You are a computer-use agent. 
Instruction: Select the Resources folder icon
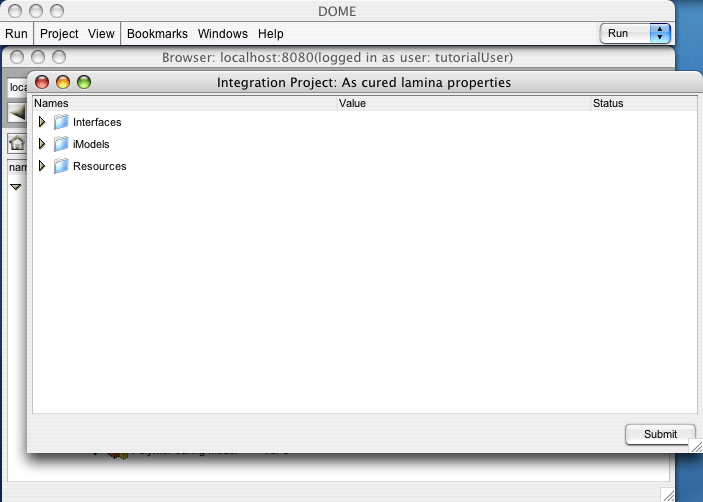[61, 166]
